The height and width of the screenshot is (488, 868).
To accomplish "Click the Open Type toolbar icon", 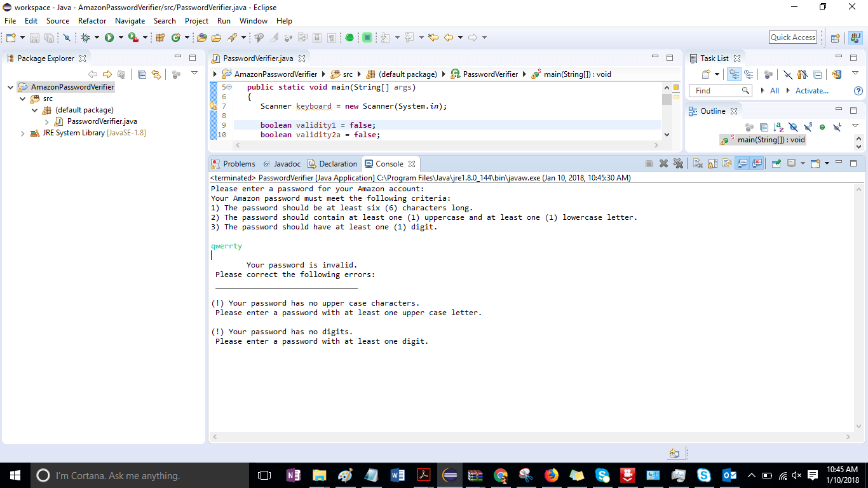I will (x=202, y=38).
